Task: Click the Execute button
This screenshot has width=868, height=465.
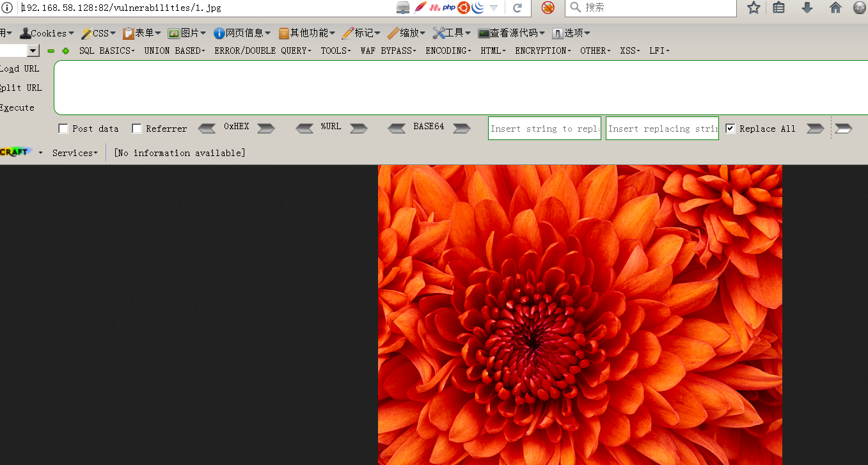Action: click(x=17, y=107)
